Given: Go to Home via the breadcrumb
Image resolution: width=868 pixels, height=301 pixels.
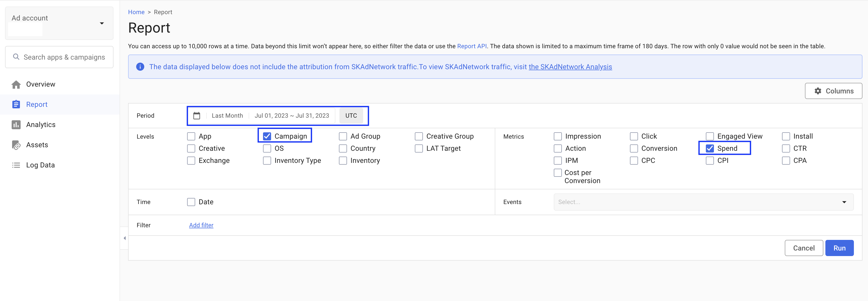Looking at the screenshot, I should click(136, 12).
